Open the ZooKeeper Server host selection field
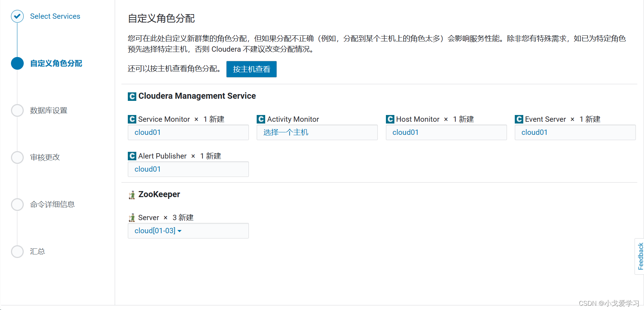644x310 pixels. (188, 231)
